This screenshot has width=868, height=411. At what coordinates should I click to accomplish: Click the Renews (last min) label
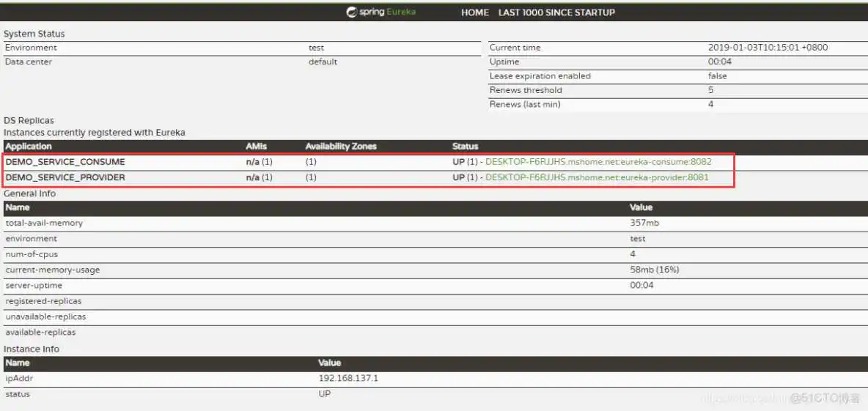point(525,104)
